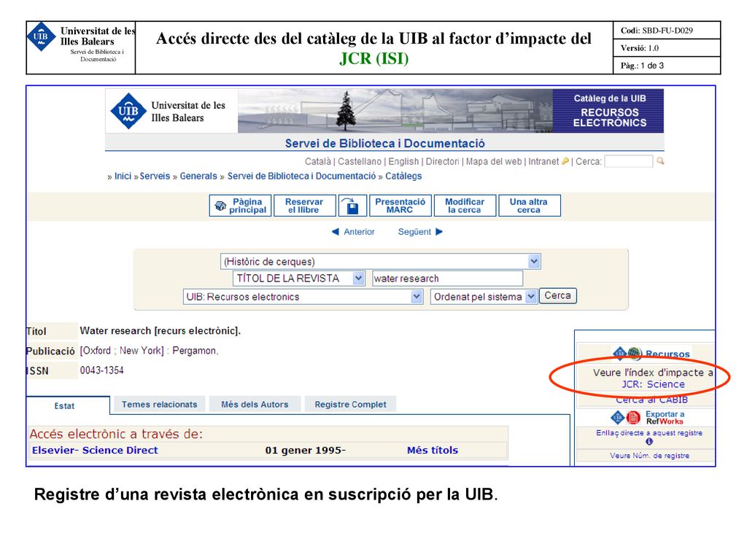Switch to the Temes relacionats tab
This screenshot has width=747, height=560.
(x=160, y=404)
